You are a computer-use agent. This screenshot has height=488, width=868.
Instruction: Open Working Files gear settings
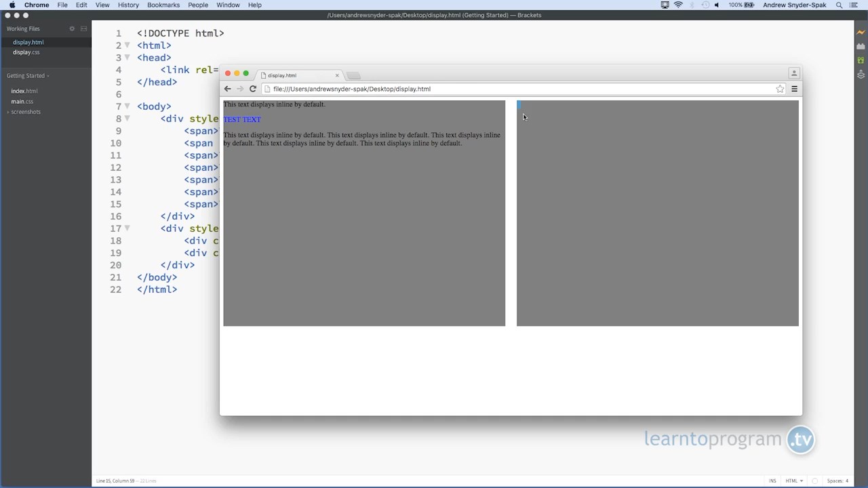[72, 28]
